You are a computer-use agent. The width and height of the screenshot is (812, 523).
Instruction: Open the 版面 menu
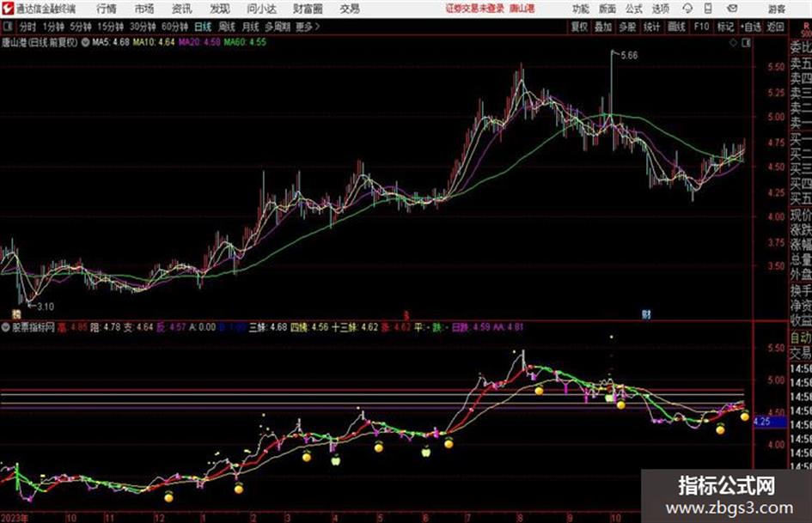click(x=607, y=9)
